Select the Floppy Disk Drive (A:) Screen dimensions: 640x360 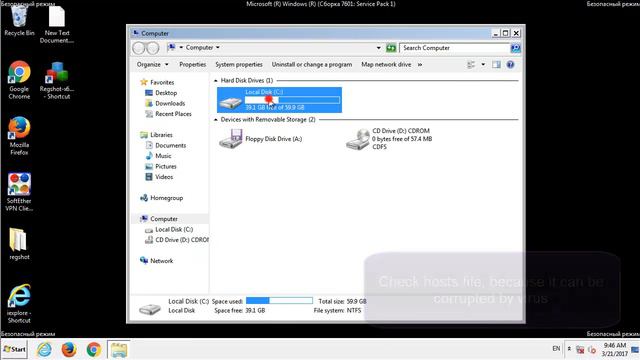pos(261,139)
